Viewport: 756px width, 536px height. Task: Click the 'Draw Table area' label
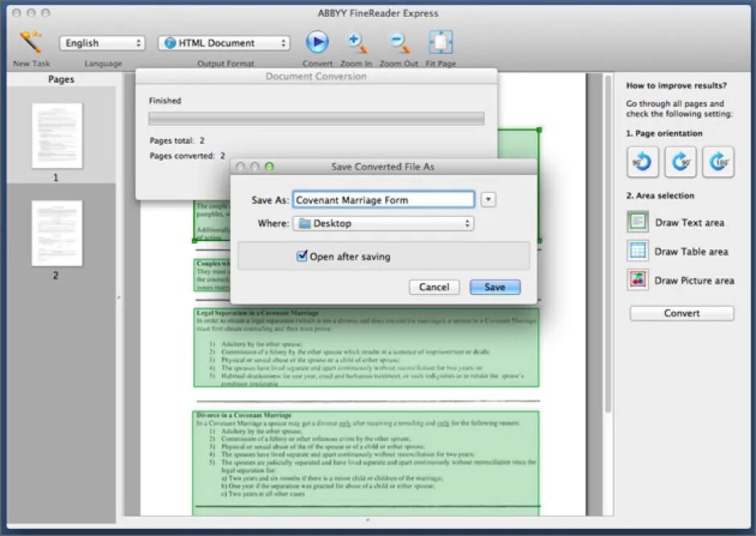691,252
